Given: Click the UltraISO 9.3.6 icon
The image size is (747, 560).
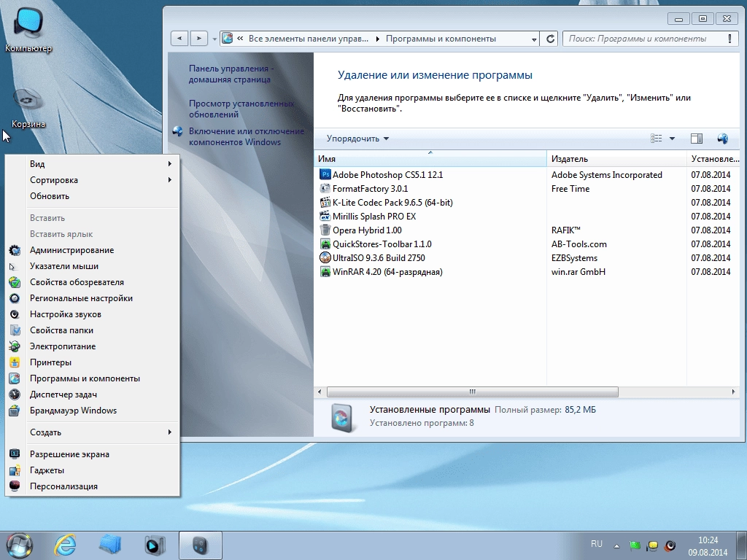Looking at the screenshot, I should tap(325, 257).
